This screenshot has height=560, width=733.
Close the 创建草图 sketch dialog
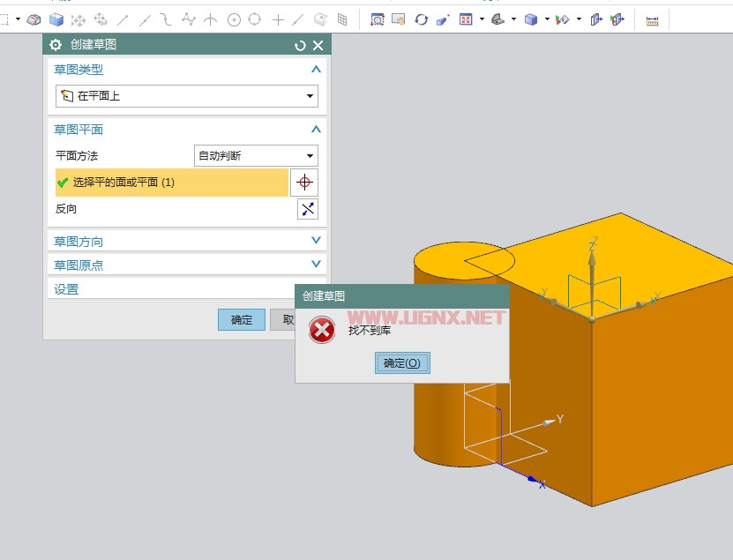point(318,45)
